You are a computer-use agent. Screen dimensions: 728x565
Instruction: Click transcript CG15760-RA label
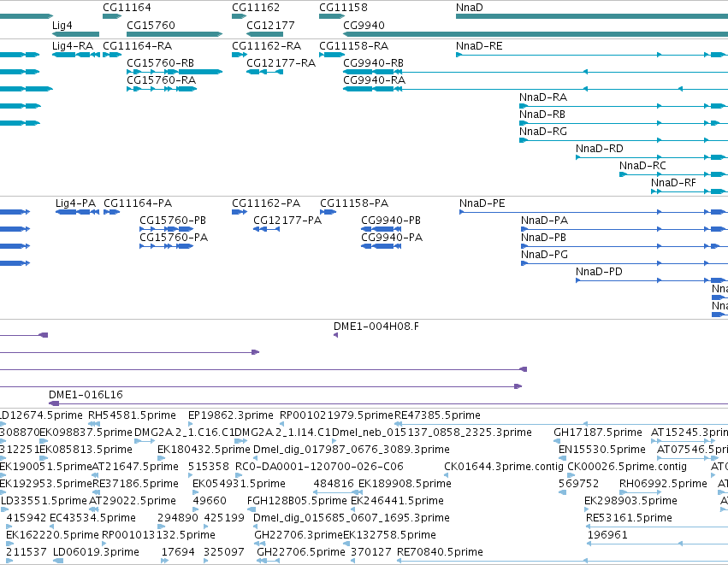pyautogui.click(x=161, y=79)
